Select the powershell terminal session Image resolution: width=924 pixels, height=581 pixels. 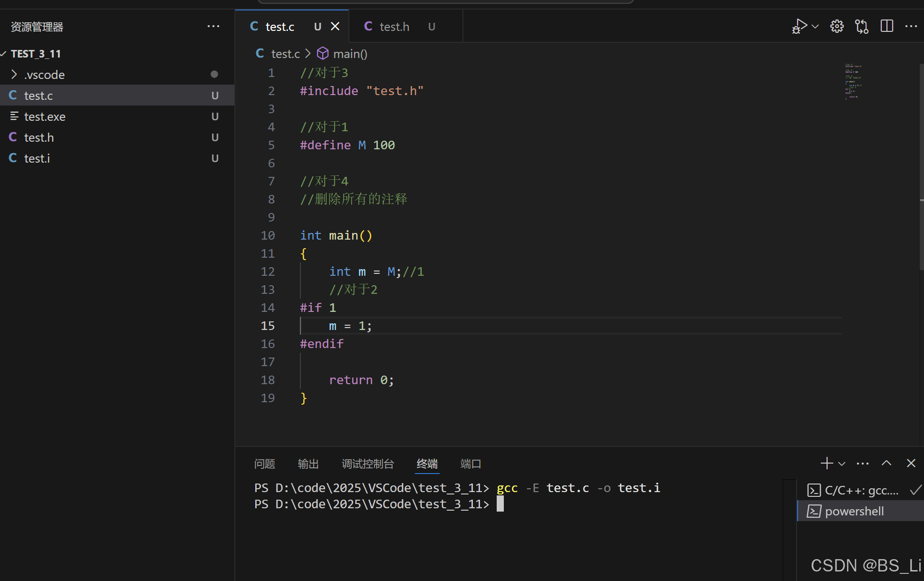click(x=854, y=511)
